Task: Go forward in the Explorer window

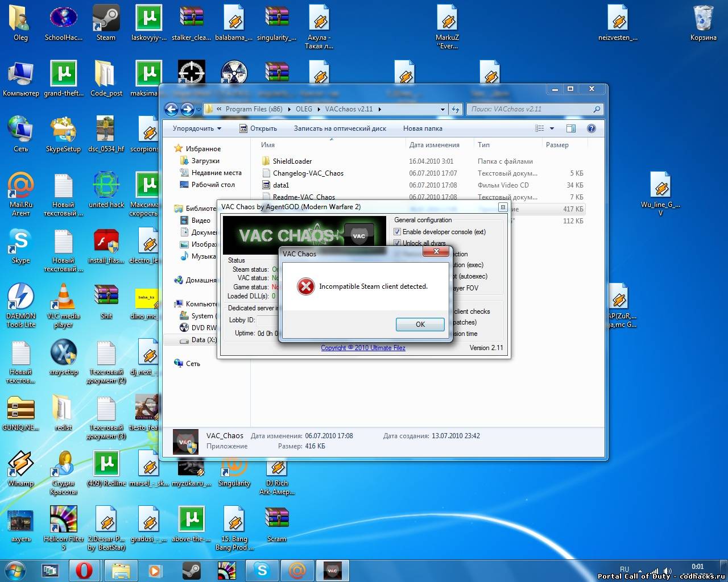Action: pos(187,109)
